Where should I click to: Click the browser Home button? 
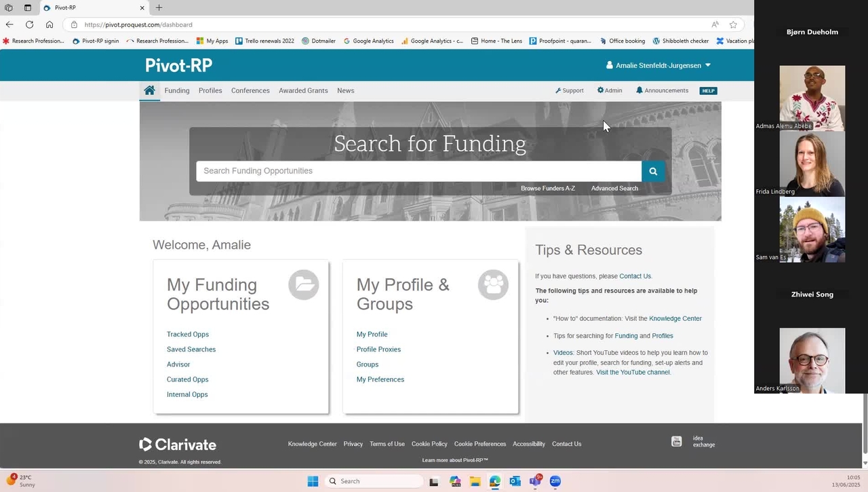pos(50,24)
